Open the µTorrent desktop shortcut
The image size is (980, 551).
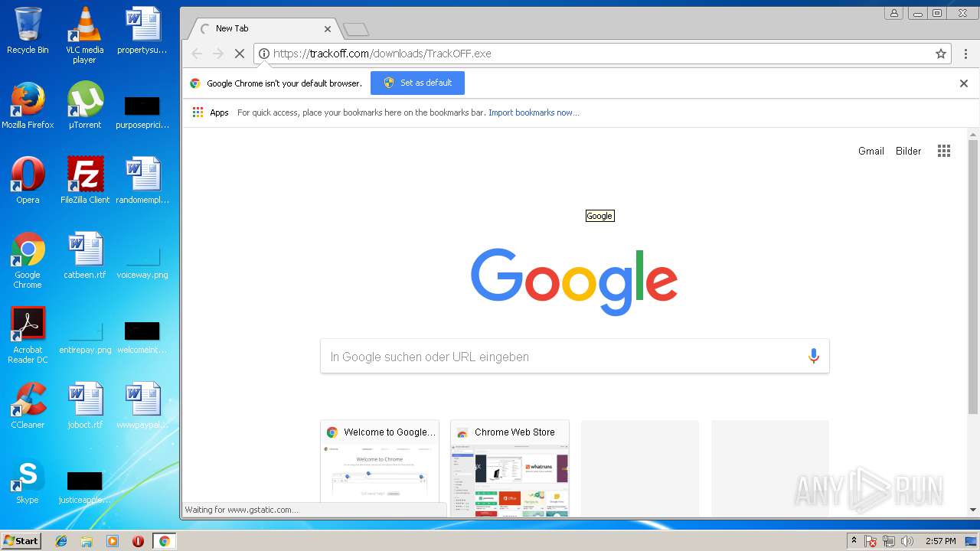84,106
